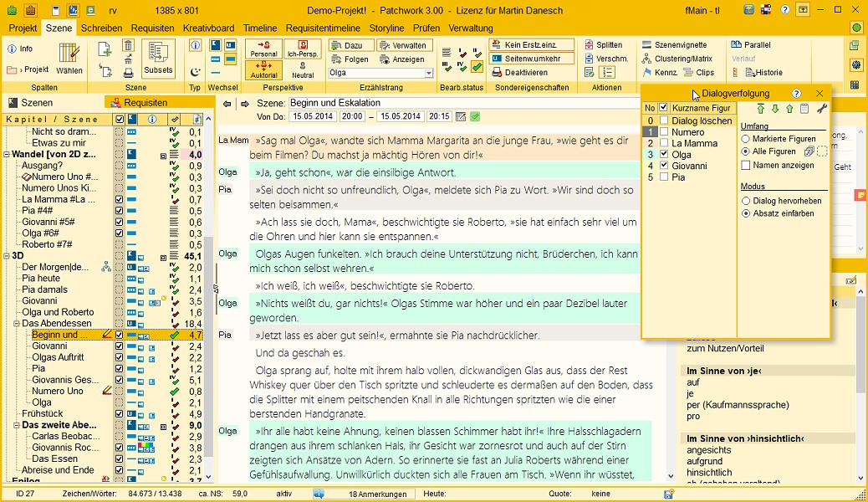Toggle checkbox for La Mamma figure
Screen dimensions: 868x502
pyautogui.click(x=664, y=143)
